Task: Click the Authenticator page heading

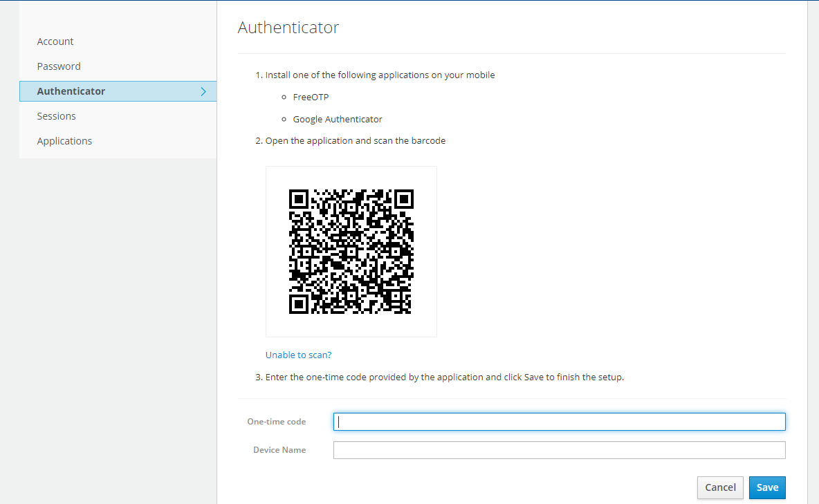Action: (288, 28)
